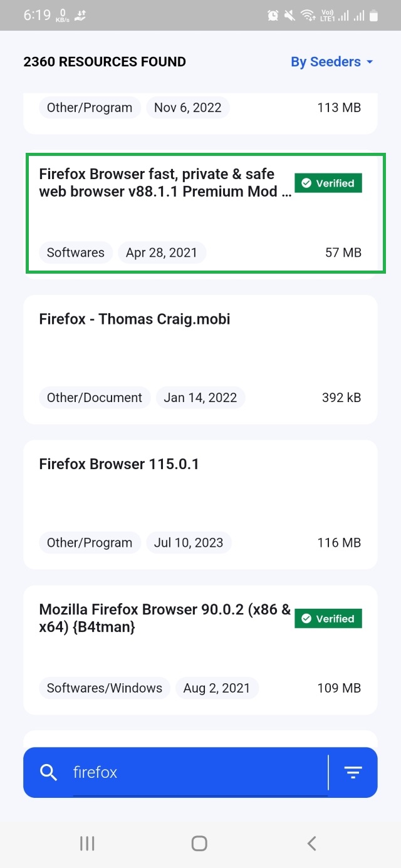Open the filter options icon

coord(353,773)
